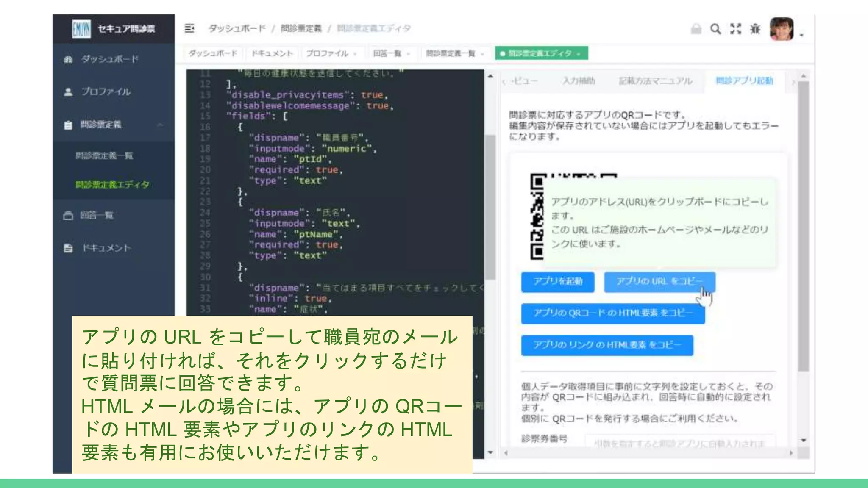The width and height of the screenshot is (868, 488).
Task: Click the code editor scroll-up arrow
Action: coord(490,76)
